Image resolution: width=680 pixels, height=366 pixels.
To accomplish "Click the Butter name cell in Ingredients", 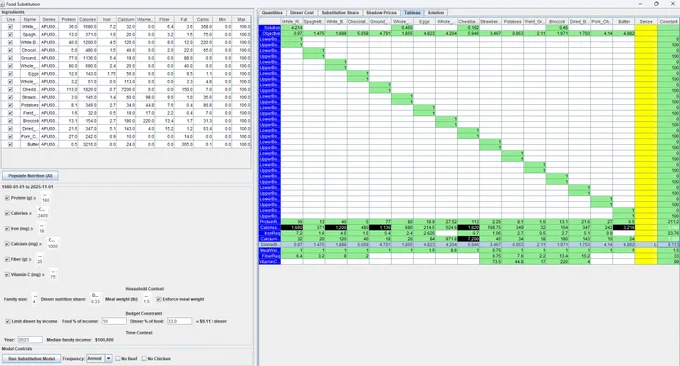I will (30, 144).
